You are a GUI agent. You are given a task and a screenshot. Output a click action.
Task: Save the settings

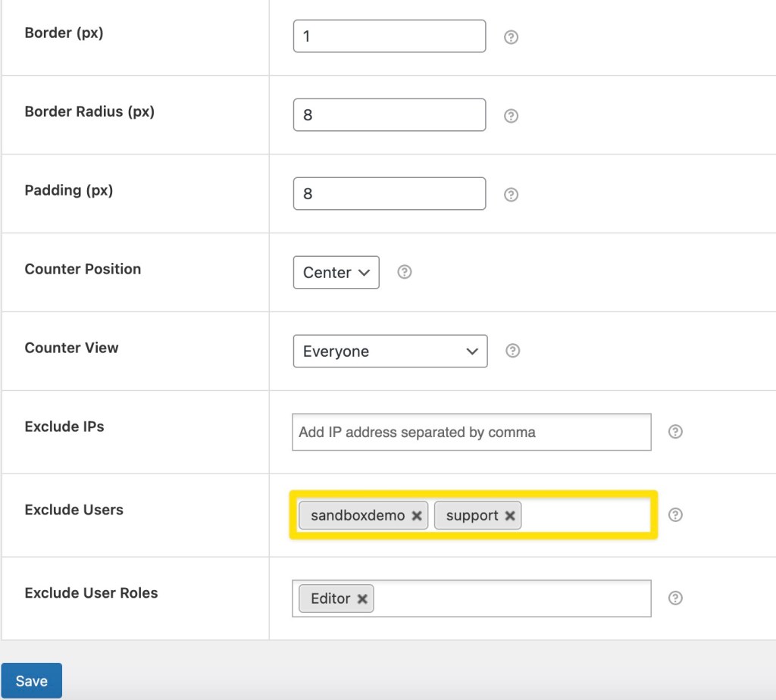(32, 681)
